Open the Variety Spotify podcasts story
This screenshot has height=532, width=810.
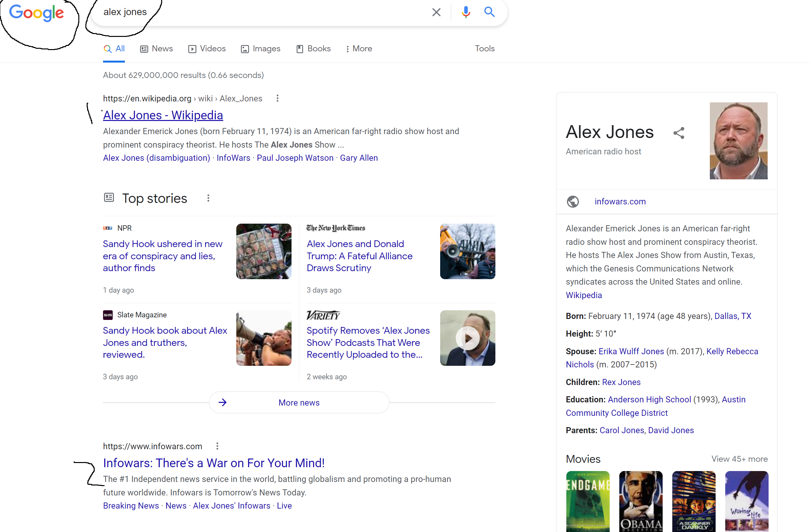[x=368, y=343]
